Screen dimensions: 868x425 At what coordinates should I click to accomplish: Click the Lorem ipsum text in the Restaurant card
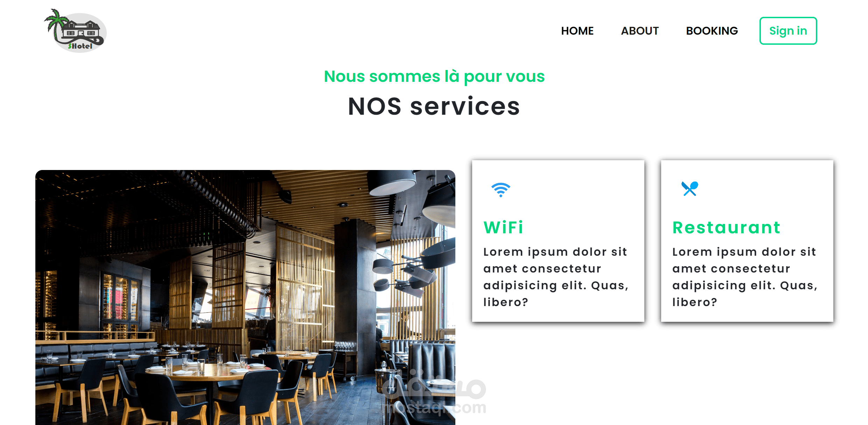click(x=745, y=277)
